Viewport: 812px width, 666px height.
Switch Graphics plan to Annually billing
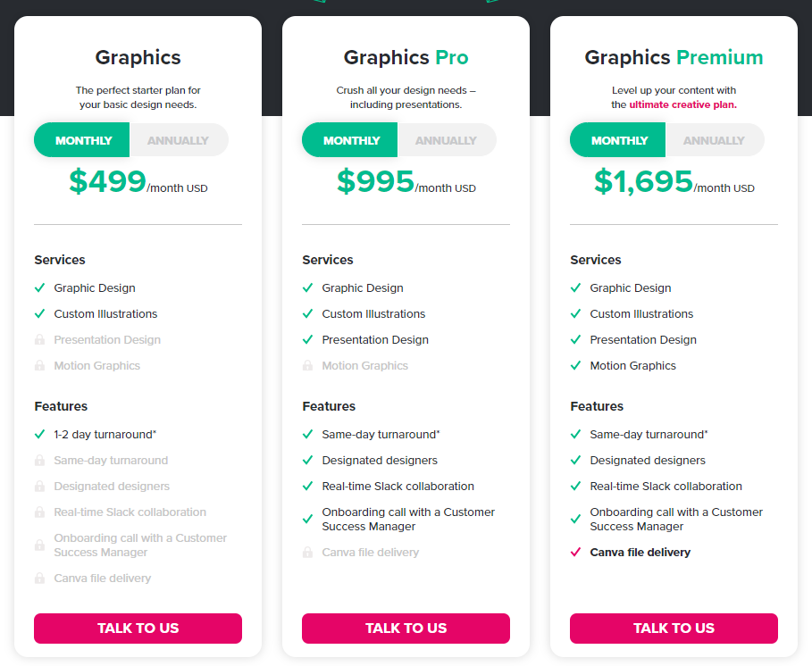(x=178, y=140)
